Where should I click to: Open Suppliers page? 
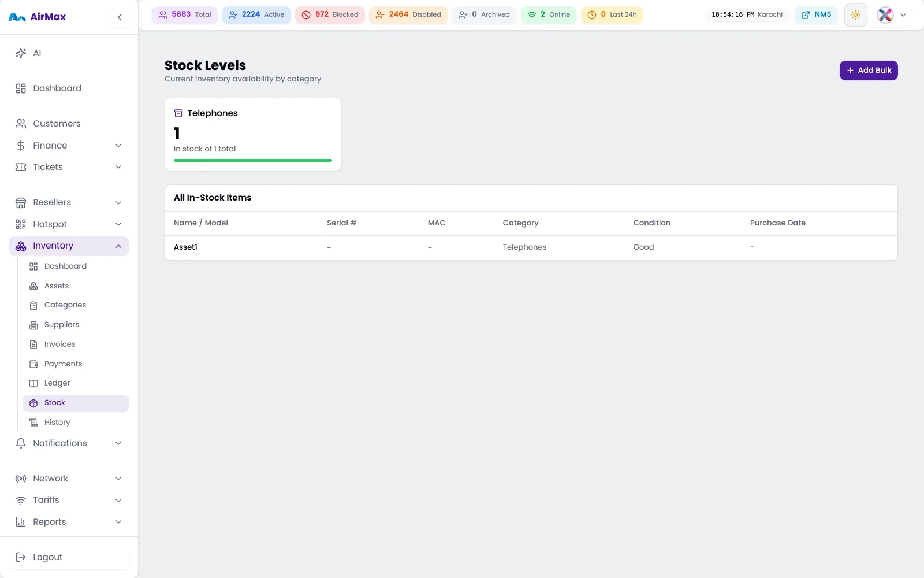click(76, 325)
